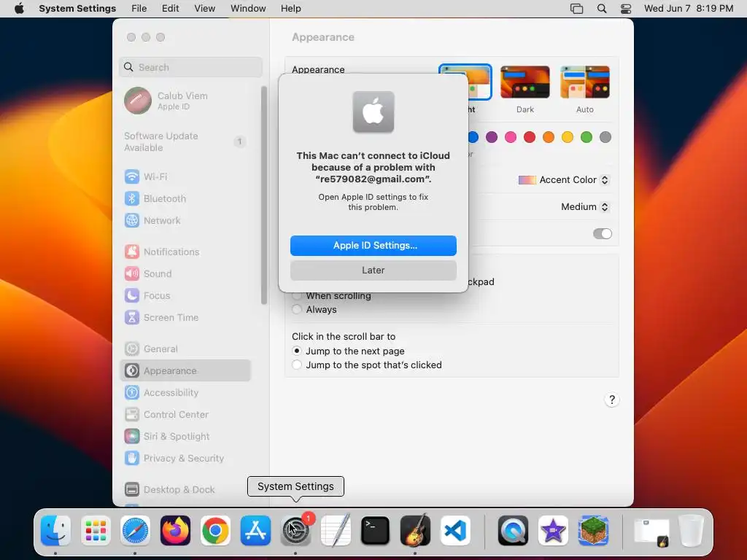Image resolution: width=747 pixels, height=560 pixels.
Task: Open Siri & Spotlight settings
Action: click(185, 437)
